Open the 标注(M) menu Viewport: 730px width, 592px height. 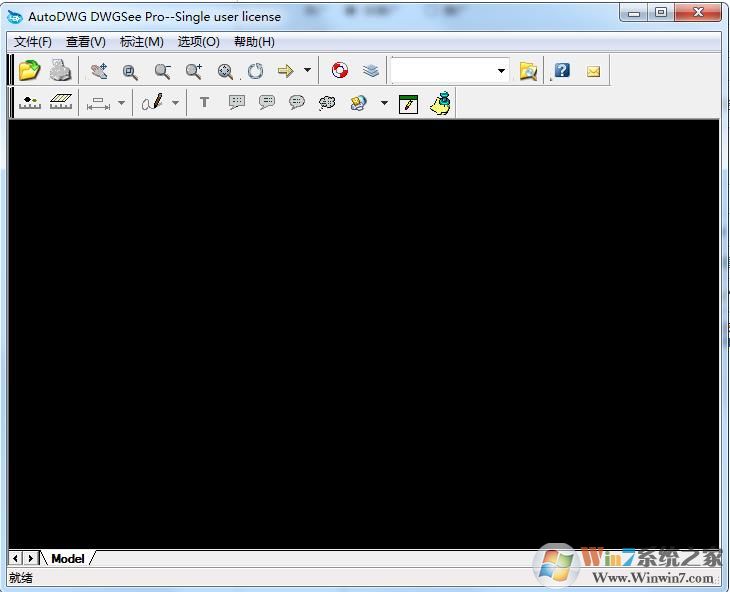(x=141, y=42)
